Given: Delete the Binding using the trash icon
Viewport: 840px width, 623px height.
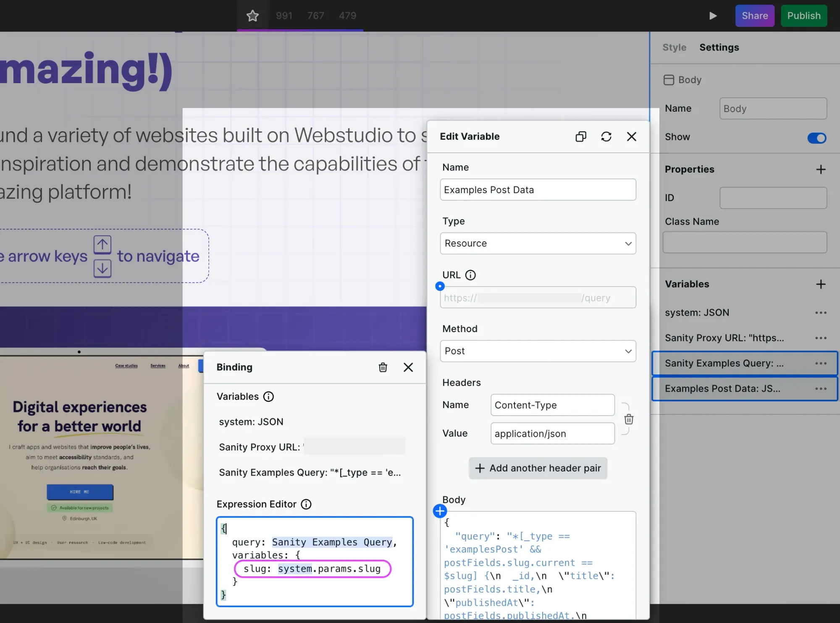Looking at the screenshot, I should (383, 367).
